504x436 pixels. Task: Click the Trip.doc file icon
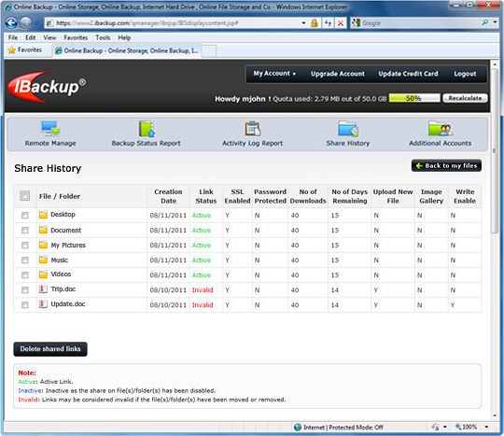coord(43,289)
